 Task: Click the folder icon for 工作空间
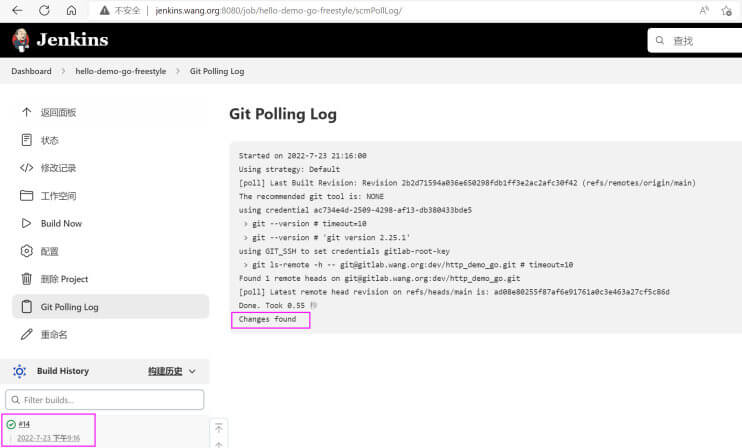pos(26,195)
